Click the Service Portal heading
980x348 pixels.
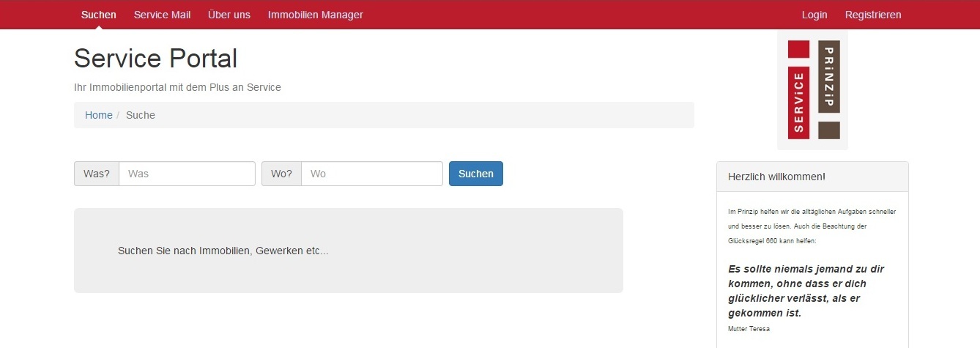click(x=156, y=59)
